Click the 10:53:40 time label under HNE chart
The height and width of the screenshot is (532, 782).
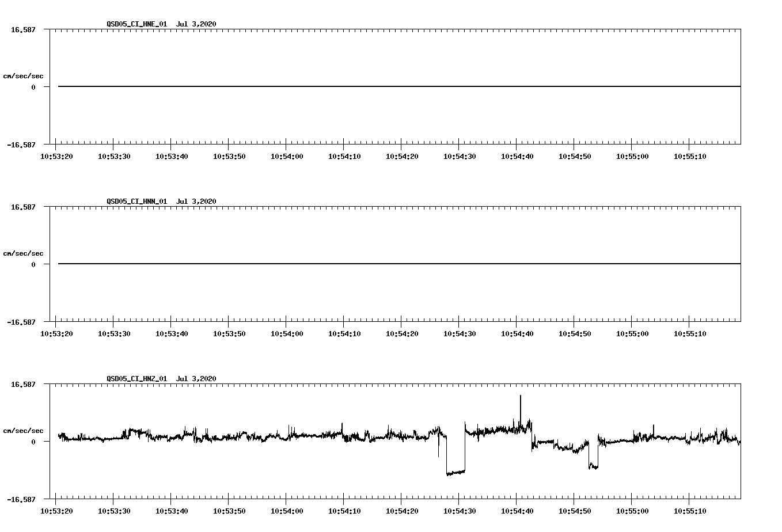coord(172,156)
